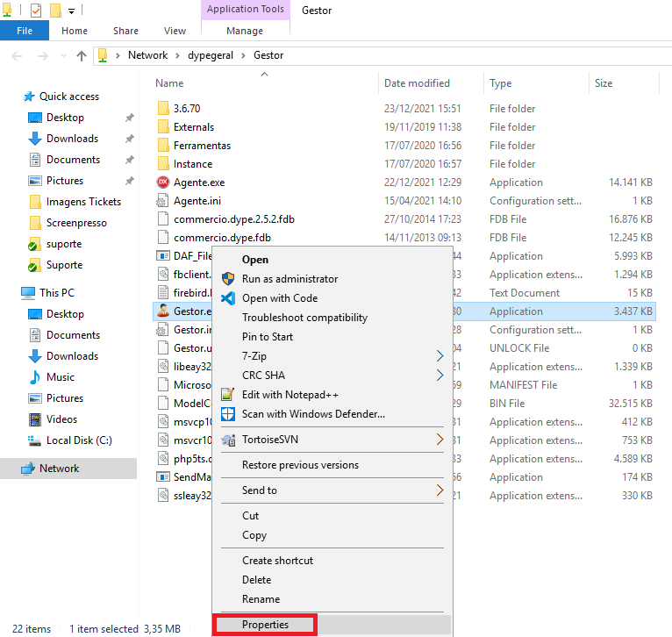Click the Windows Defender shield icon
672x637 pixels.
228,413
